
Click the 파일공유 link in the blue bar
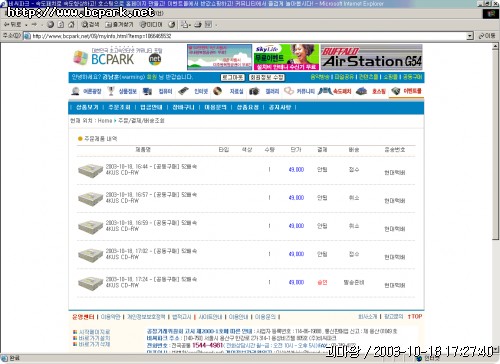click(344, 77)
